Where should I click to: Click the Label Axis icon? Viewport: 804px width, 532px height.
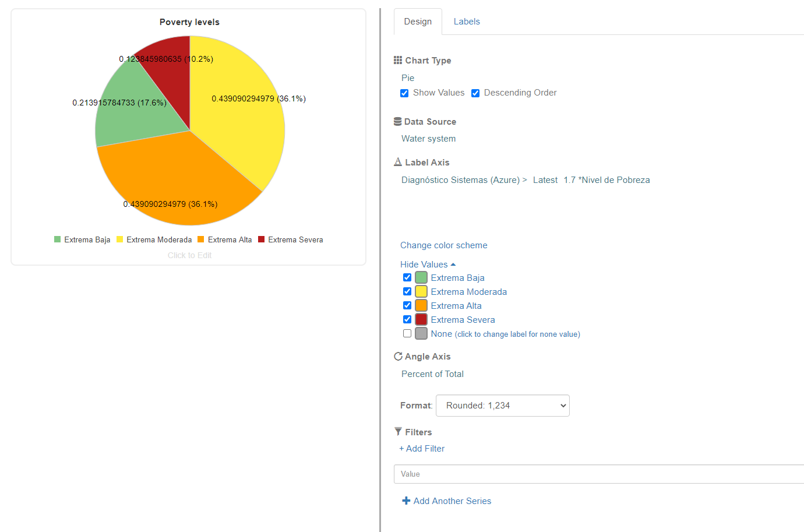click(397, 162)
